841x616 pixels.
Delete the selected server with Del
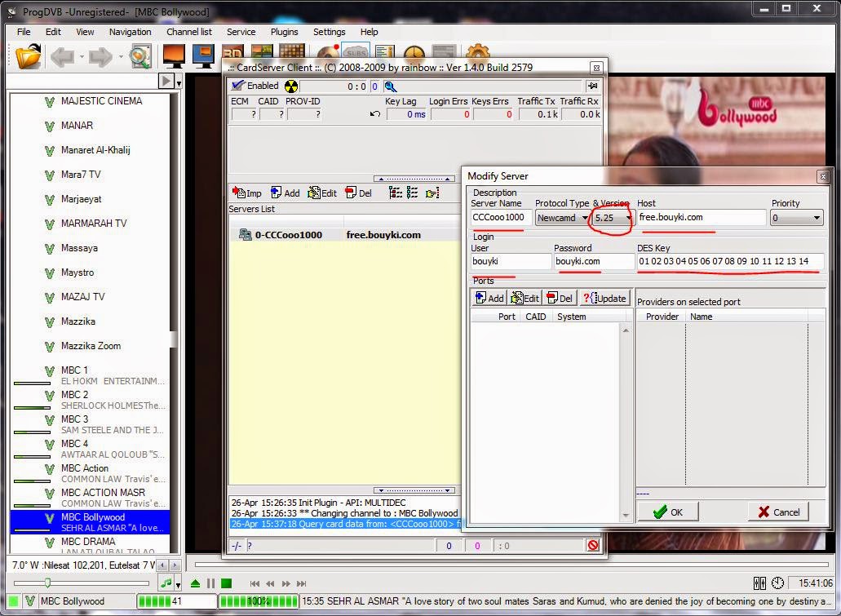pyautogui.click(x=359, y=193)
